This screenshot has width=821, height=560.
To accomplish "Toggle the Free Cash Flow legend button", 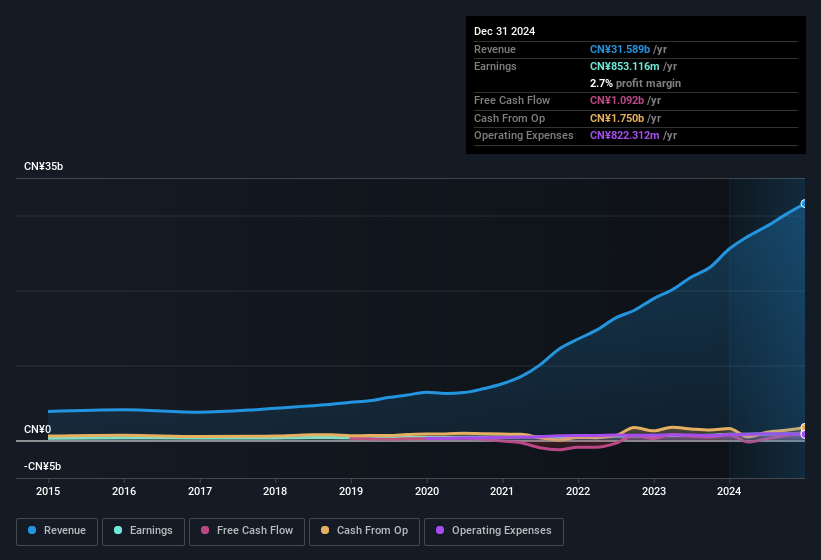I will [247, 531].
